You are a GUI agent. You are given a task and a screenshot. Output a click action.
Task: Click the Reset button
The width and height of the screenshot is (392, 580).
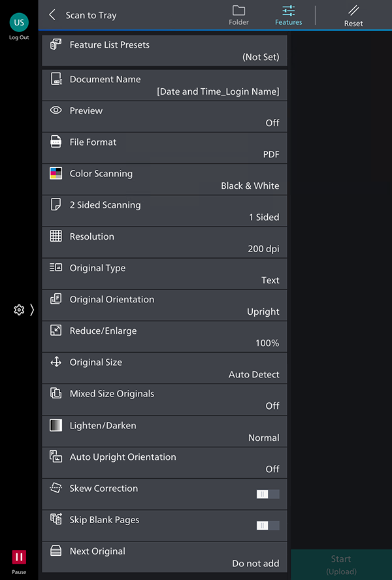coord(353,16)
